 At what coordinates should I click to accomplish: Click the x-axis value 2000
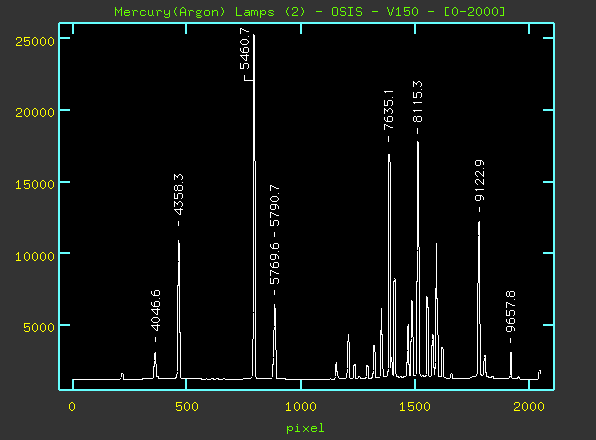529,407
